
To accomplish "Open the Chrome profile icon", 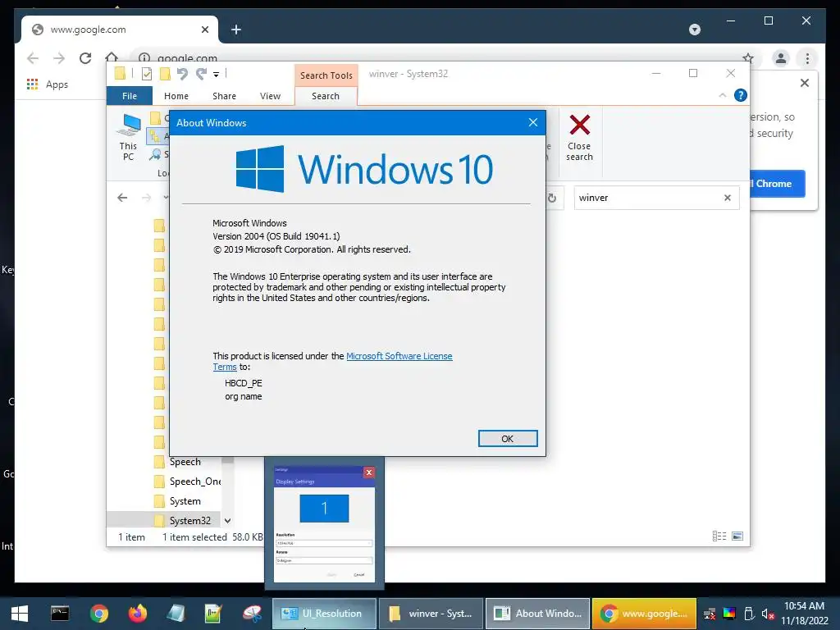I will pyautogui.click(x=781, y=58).
